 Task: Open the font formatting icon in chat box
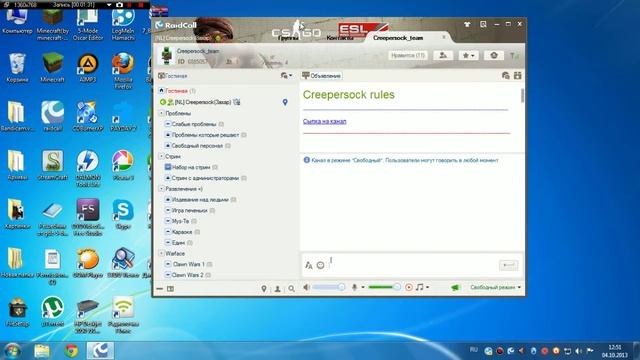(x=309, y=265)
